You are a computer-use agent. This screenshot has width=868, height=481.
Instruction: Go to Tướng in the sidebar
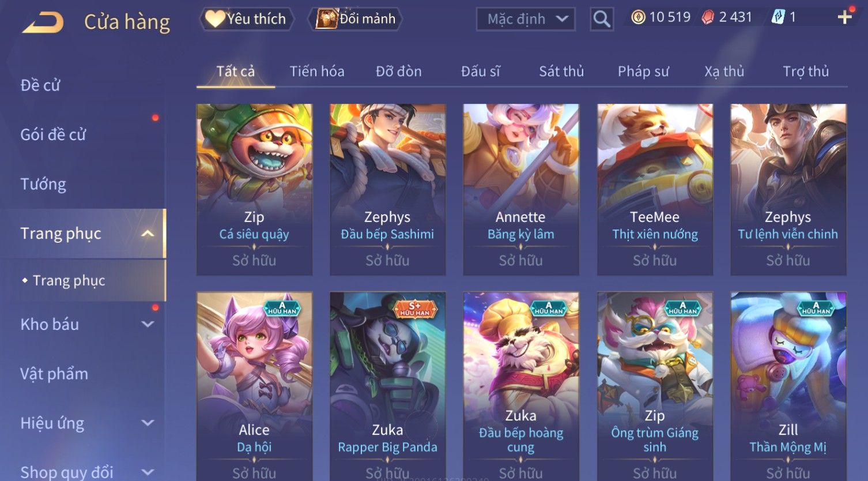(x=43, y=184)
